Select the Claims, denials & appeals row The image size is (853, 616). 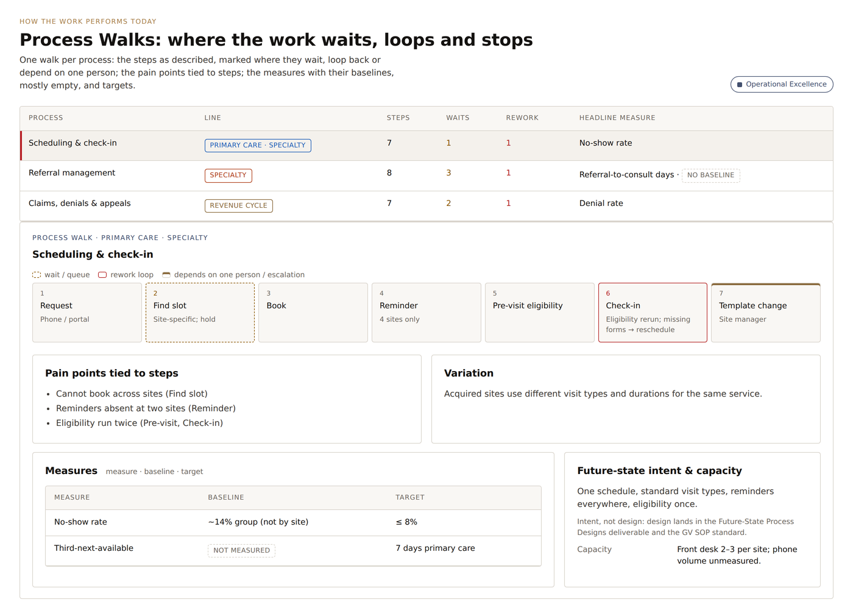[426, 206]
